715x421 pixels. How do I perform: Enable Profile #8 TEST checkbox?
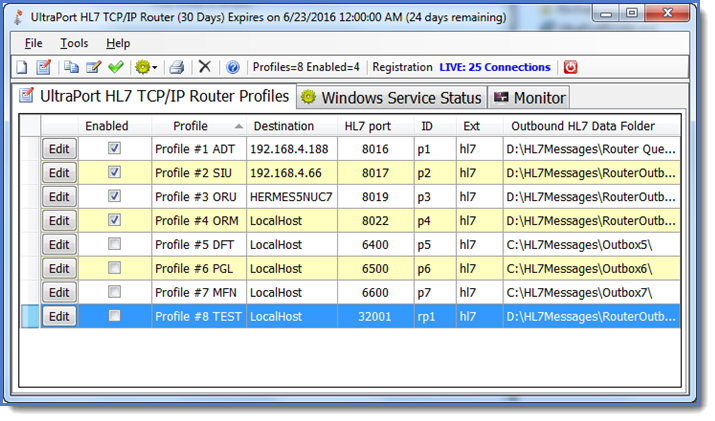[114, 316]
